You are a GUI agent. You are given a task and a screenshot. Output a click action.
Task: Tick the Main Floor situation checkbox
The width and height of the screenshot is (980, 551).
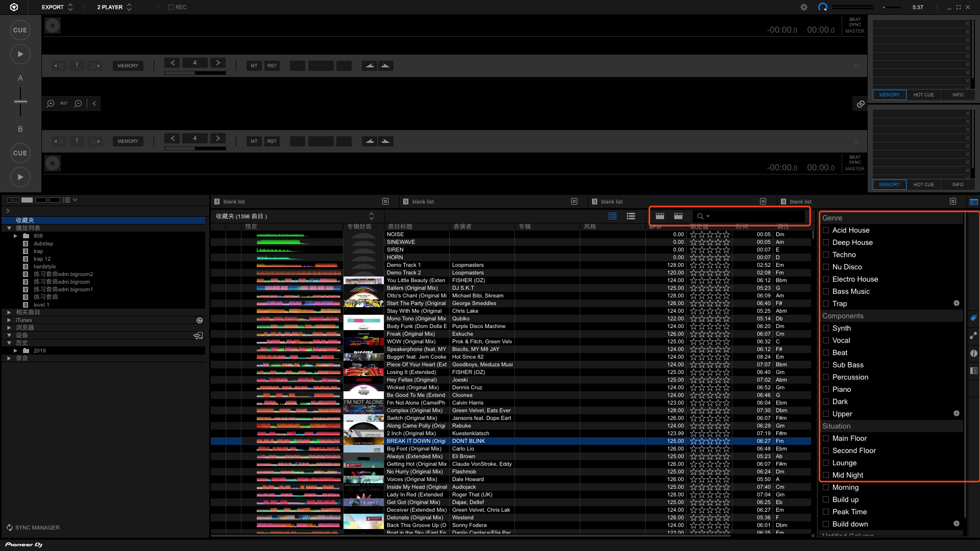(826, 438)
